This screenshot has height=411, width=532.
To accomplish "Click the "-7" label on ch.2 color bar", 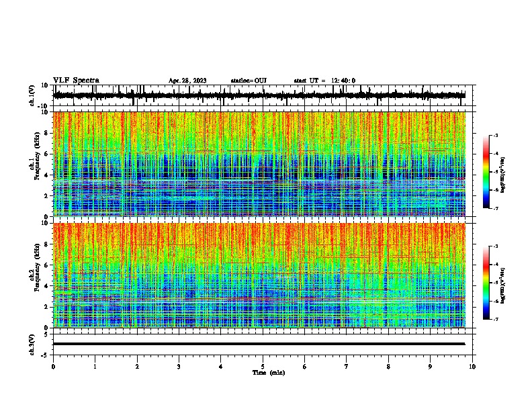I will [496, 319].
